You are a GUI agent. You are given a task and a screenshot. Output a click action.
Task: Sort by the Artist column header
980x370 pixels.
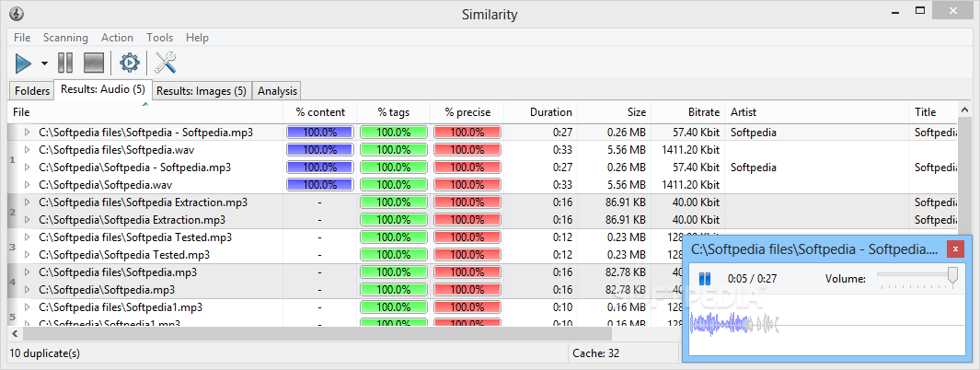[816, 112]
